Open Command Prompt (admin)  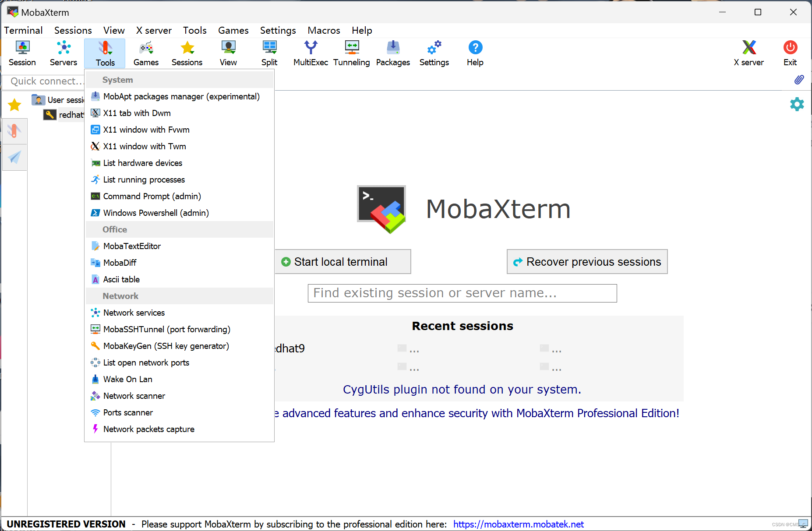[180, 196]
